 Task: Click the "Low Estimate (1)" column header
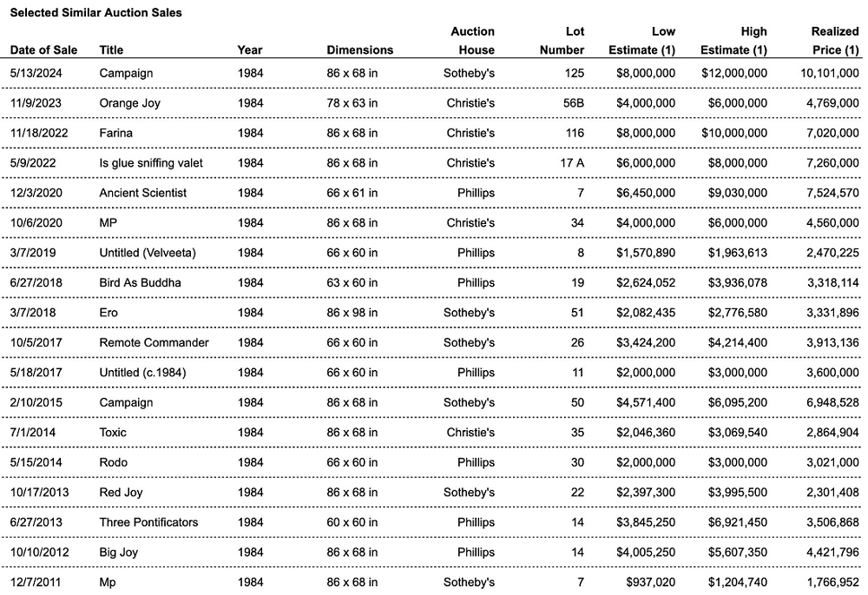[642, 41]
